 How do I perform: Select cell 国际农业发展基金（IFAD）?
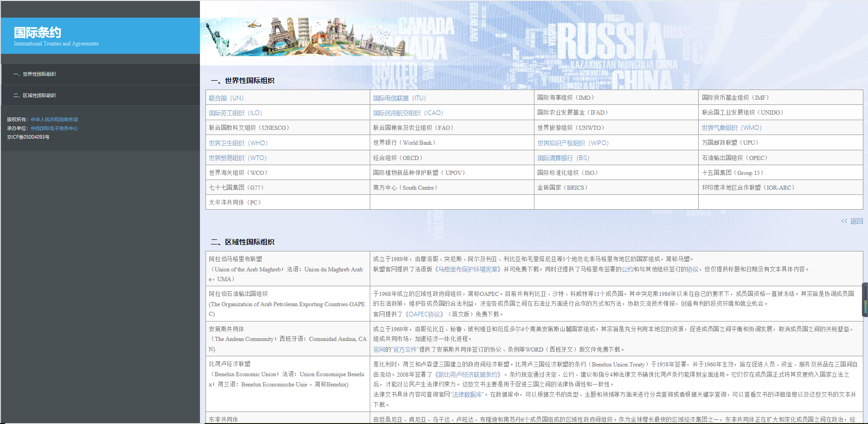click(616, 112)
